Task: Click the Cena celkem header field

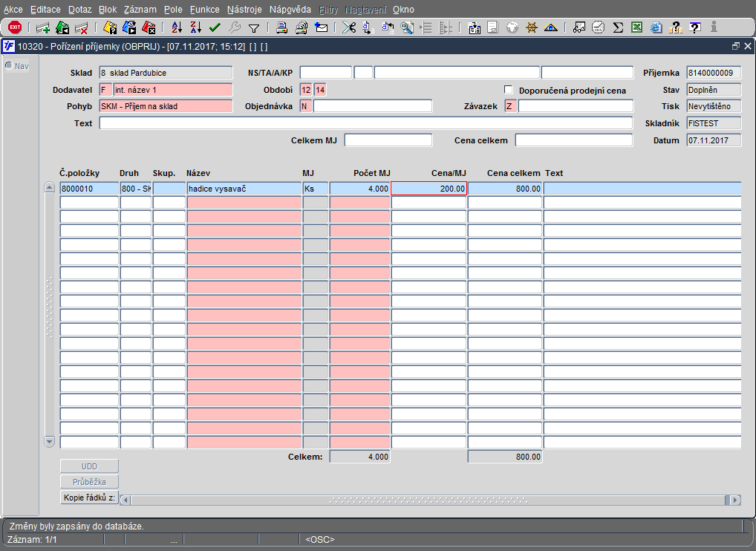Action: point(574,140)
